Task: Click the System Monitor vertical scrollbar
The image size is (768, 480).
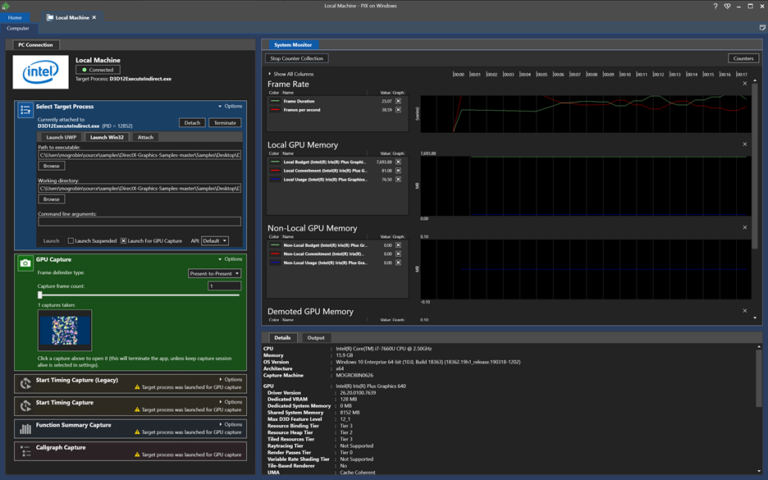Action: tap(755, 167)
